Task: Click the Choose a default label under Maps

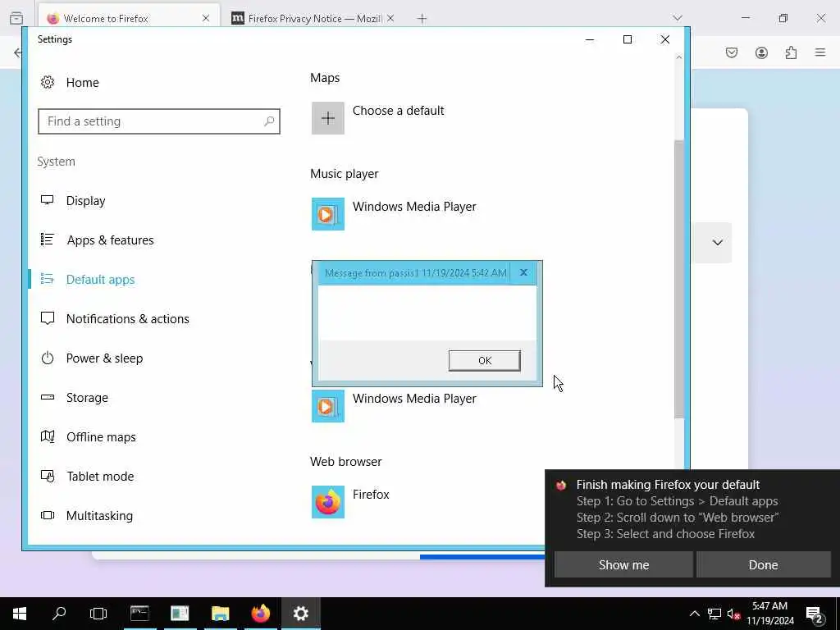Action: click(398, 111)
